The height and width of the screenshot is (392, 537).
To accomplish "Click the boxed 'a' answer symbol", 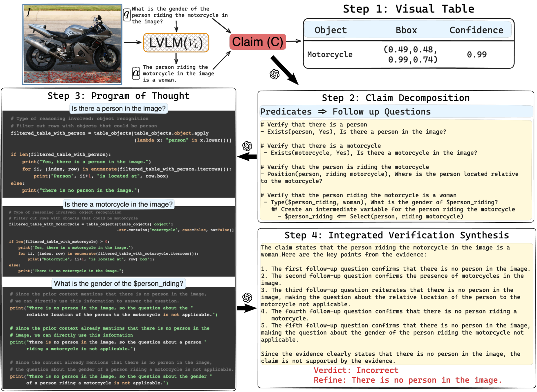I will (x=136, y=73).
